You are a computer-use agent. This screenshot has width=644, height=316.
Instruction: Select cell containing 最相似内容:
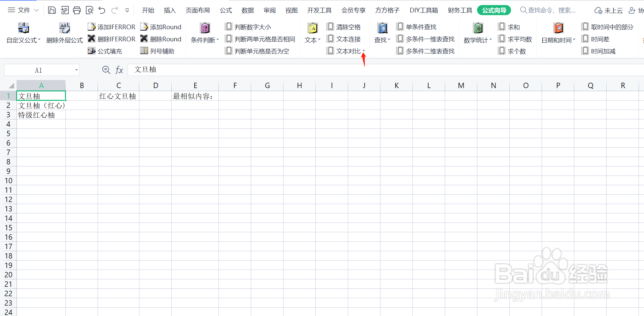(195, 96)
